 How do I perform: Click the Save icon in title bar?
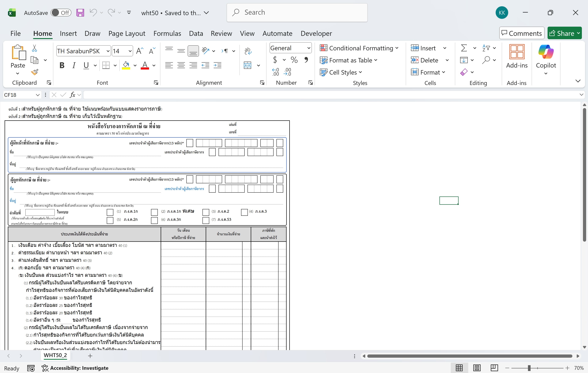point(80,13)
